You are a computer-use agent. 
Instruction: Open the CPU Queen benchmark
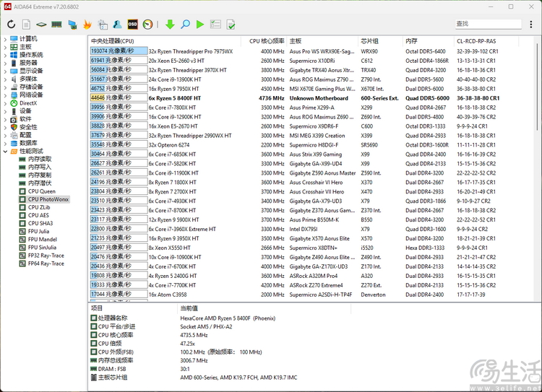click(x=41, y=191)
